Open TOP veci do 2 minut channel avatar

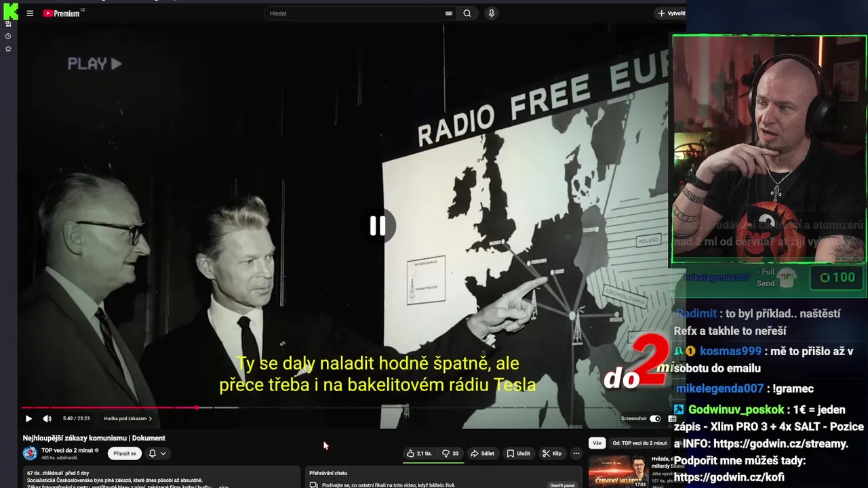click(30, 453)
